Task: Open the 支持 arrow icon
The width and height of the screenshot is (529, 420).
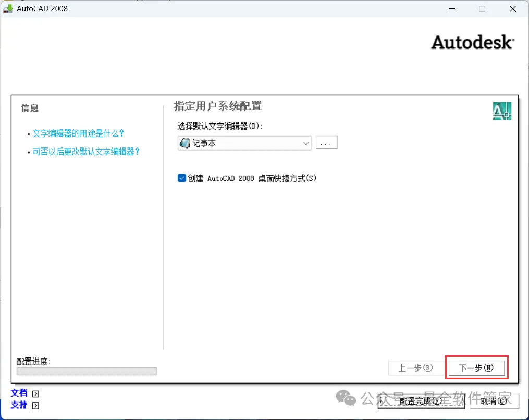Action: (35, 405)
